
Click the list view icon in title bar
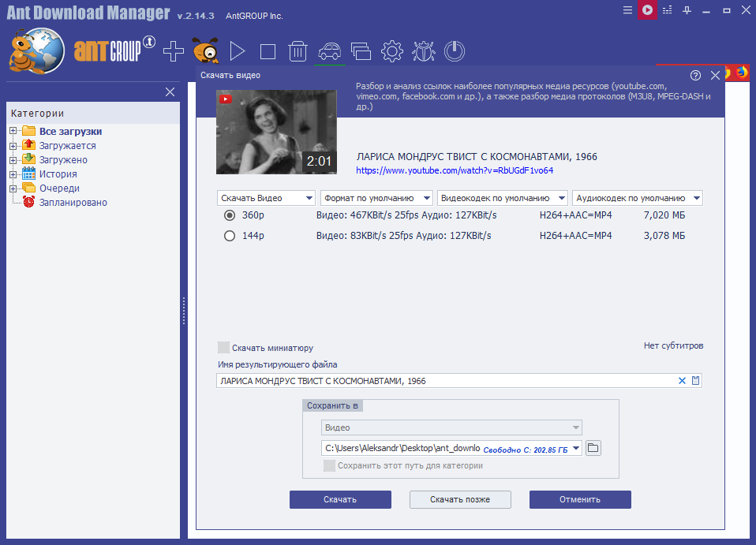668,10
